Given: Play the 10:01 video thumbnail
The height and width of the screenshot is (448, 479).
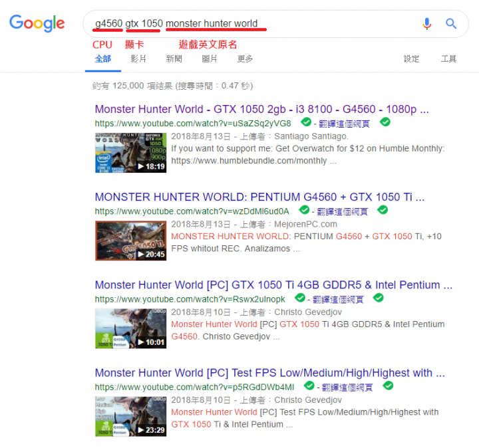Looking at the screenshot, I should [131, 328].
